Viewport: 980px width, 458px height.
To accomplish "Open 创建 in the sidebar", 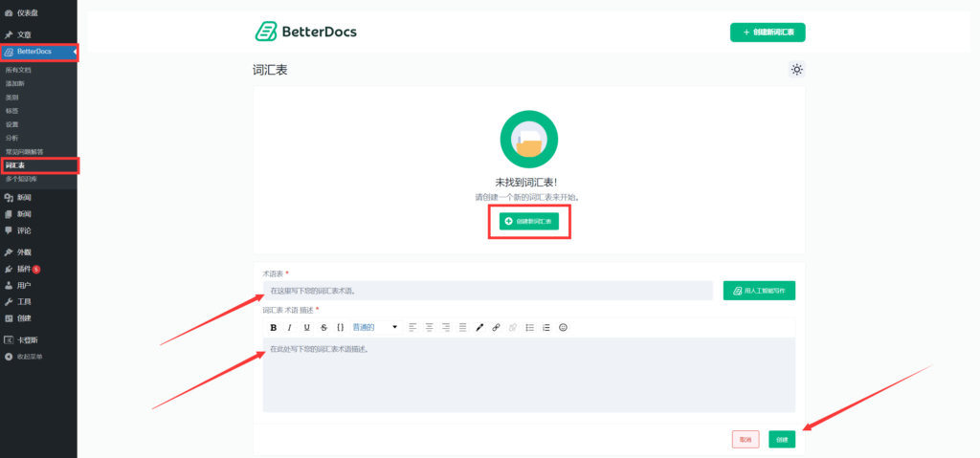I will tap(24, 318).
